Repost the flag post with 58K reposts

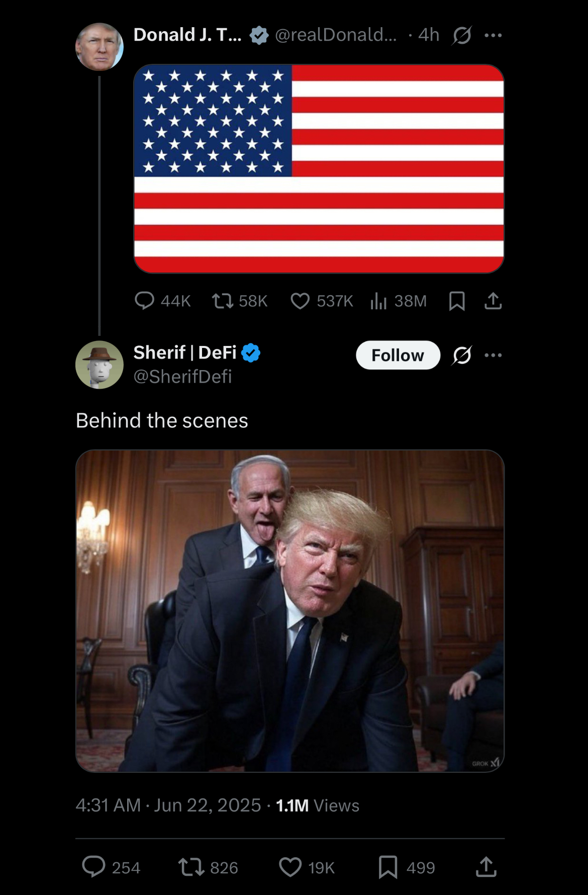click(239, 301)
